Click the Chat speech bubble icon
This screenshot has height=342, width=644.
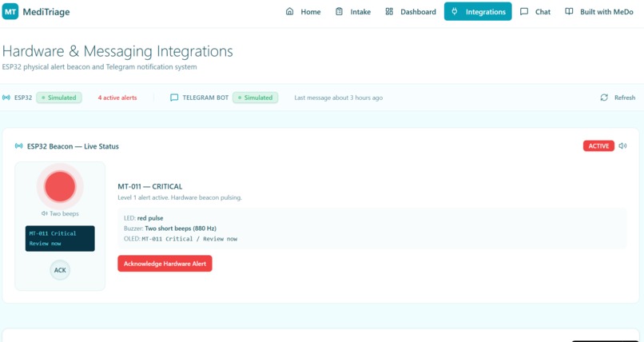(524, 11)
